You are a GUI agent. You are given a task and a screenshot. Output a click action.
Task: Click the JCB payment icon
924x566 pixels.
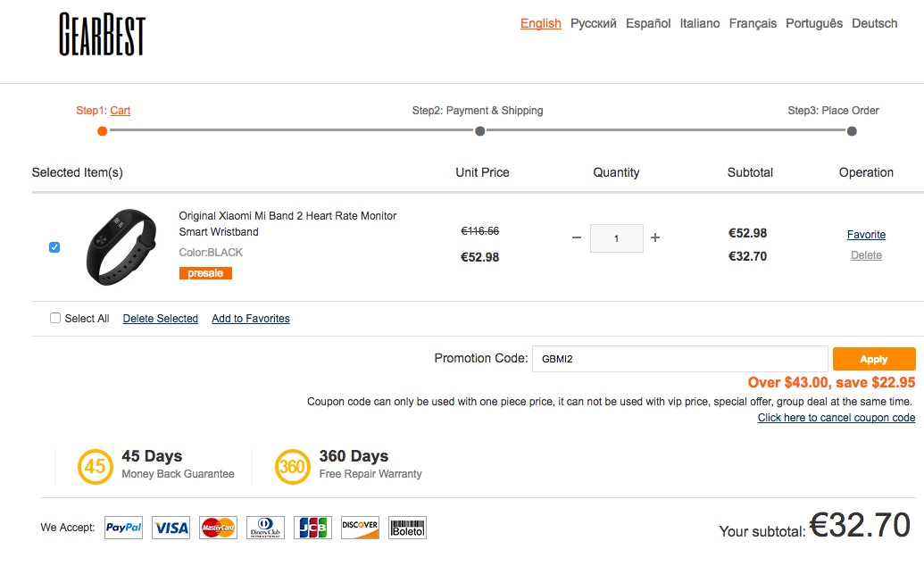(x=312, y=528)
